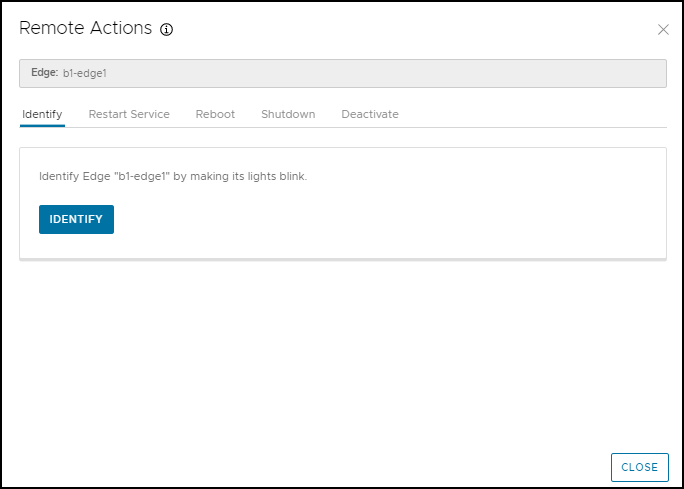Select the Identify tab
This screenshot has height=489, width=684.
42,114
